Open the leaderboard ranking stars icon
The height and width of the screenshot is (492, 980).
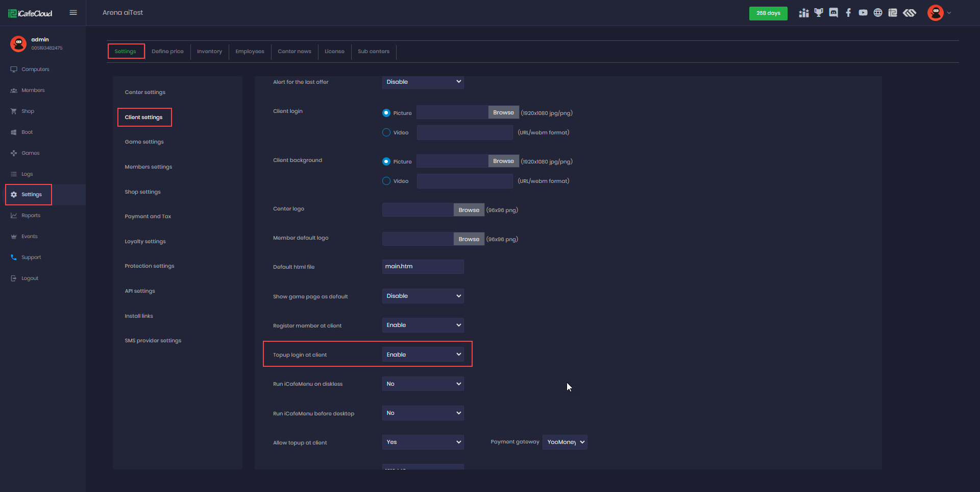tap(804, 13)
